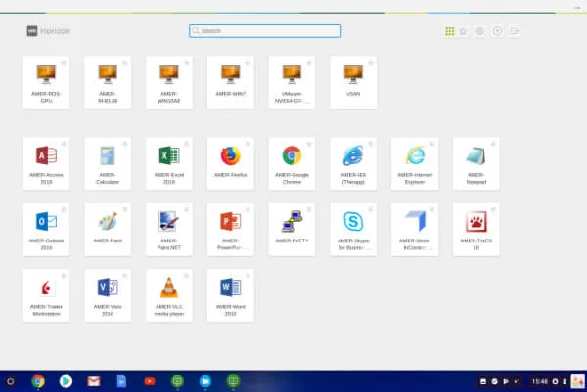
Task: Mark vSAN desktop as favorite
Action: [x=371, y=63]
